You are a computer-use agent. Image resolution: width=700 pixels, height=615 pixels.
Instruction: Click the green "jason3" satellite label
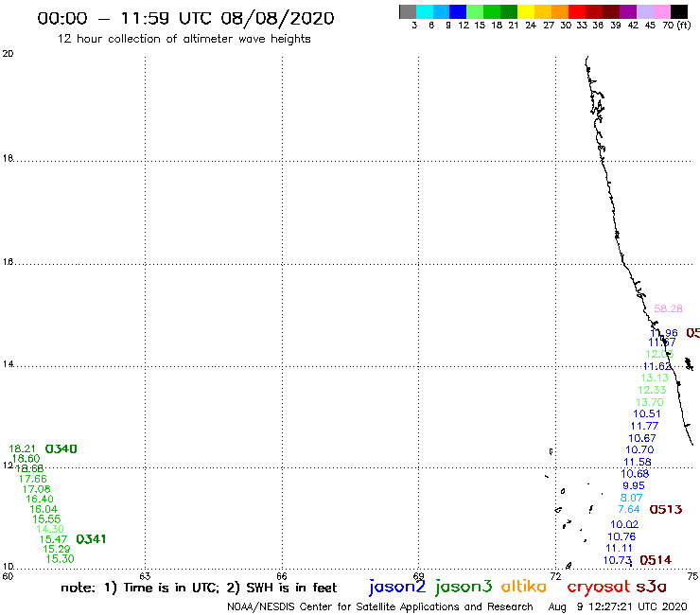click(463, 588)
